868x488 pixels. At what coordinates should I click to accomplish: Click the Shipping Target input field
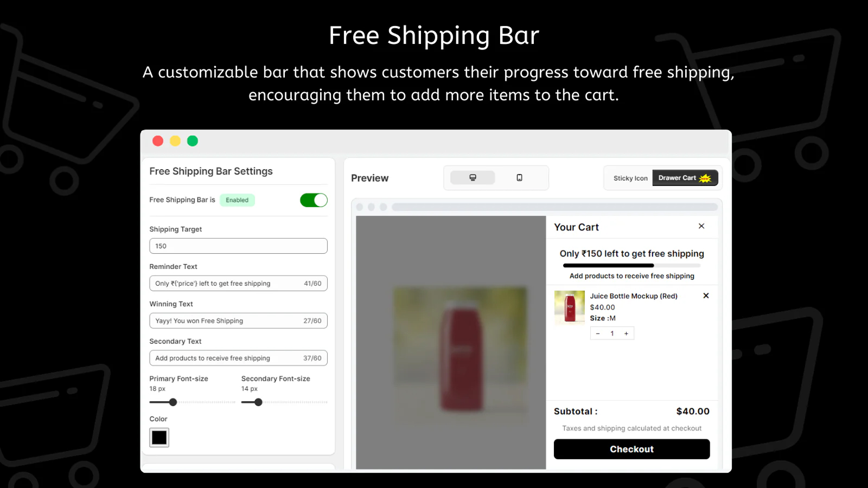238,246
